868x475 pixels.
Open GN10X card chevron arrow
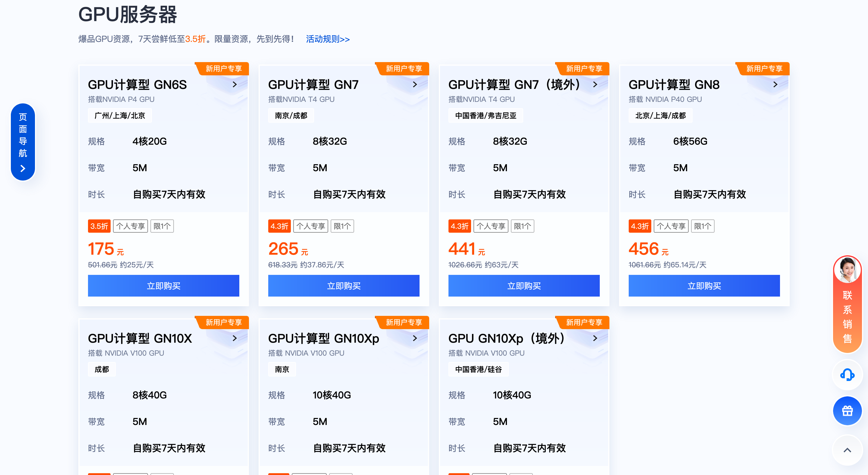[235, 338]
